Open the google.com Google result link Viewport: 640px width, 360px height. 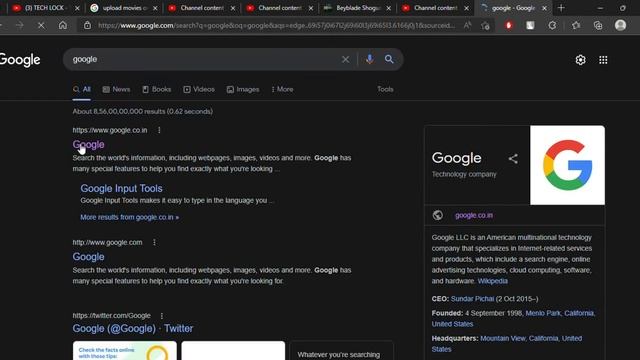point(88,257)
